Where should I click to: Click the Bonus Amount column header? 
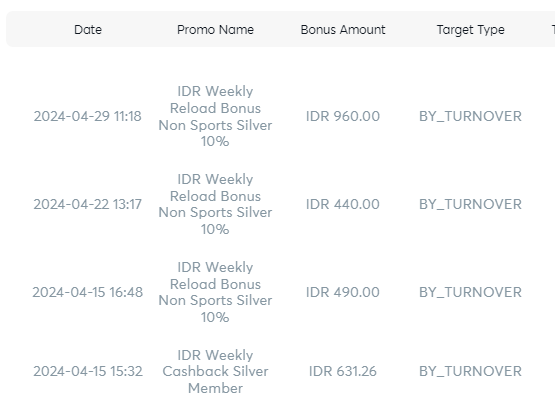pos(343,29)
